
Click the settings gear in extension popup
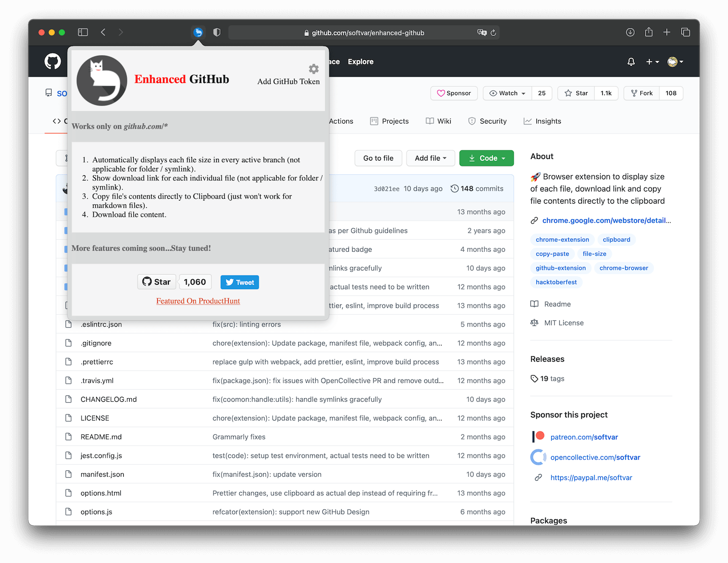(314, 69)
